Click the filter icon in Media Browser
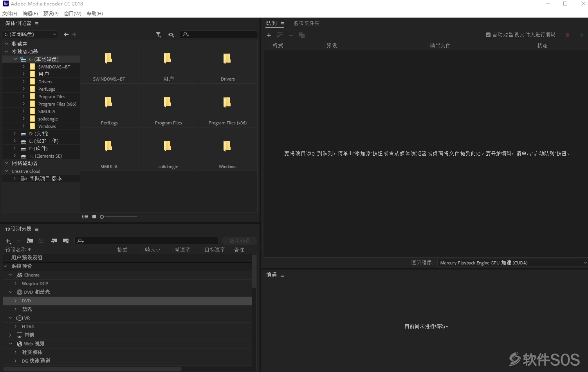The height and width of the screenshot is (372, 588). pyautogui.click(x=158, y=35)
